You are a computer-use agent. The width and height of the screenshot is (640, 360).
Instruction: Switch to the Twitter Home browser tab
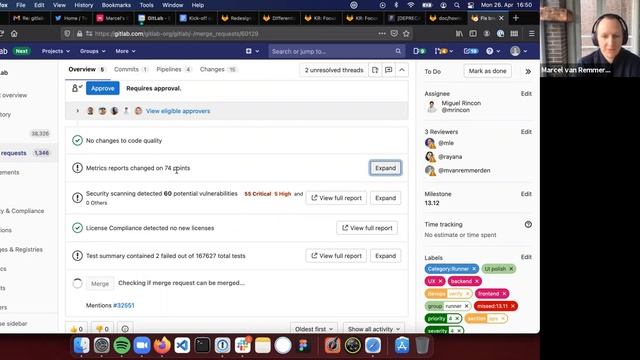[71, 18]
